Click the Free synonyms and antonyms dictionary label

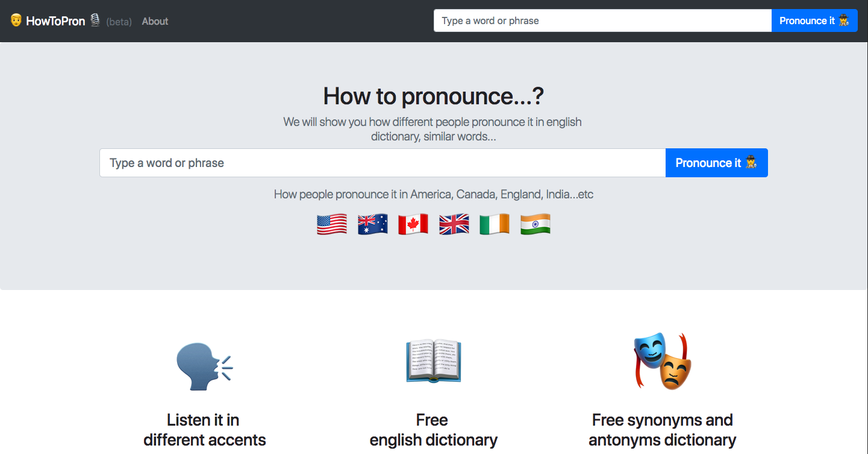point(662,429)
